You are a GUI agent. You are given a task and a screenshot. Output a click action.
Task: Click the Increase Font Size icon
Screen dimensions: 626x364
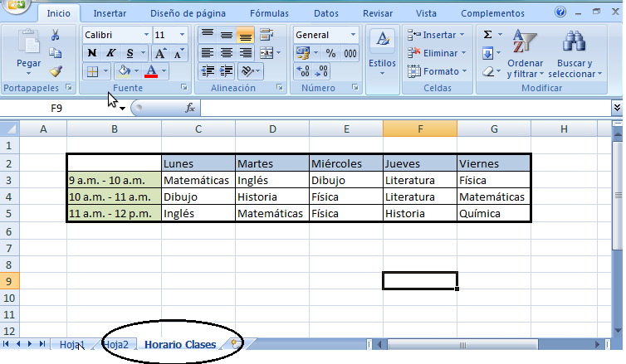pos(162,53)
